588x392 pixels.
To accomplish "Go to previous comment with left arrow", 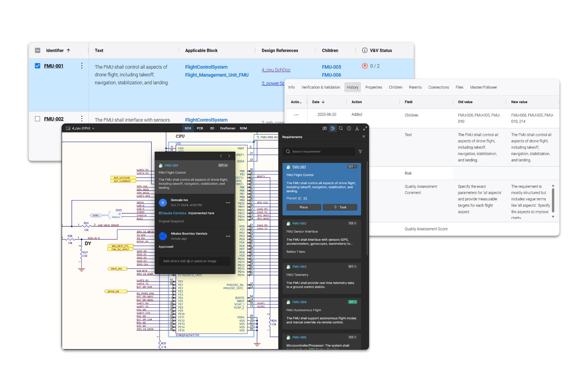I will pyautogui.click(x=221, y=156).
